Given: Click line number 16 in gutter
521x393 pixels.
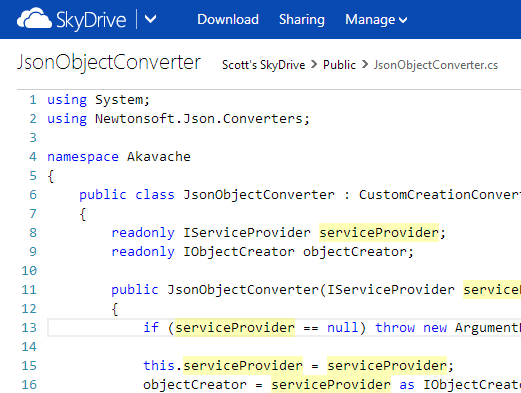Looking at the screenshot, I should pos(29,385).
